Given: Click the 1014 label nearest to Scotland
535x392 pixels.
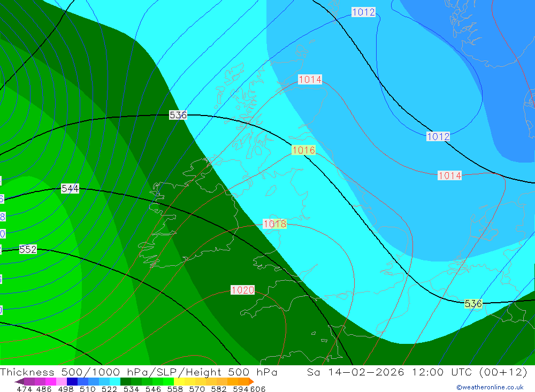Looking at the screenshot, I should click(310, 80).
